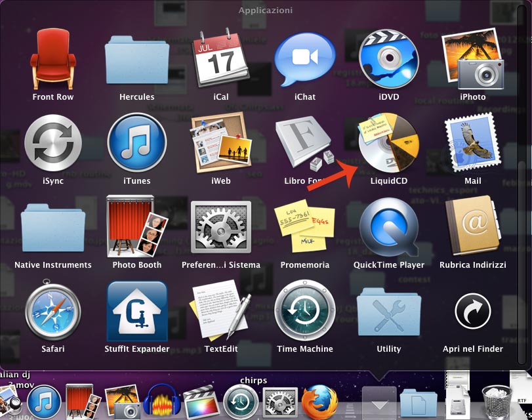The height and width of the screenshot is (420, 532).
Task: Open the Utility folder
Action: pos(389,312)
